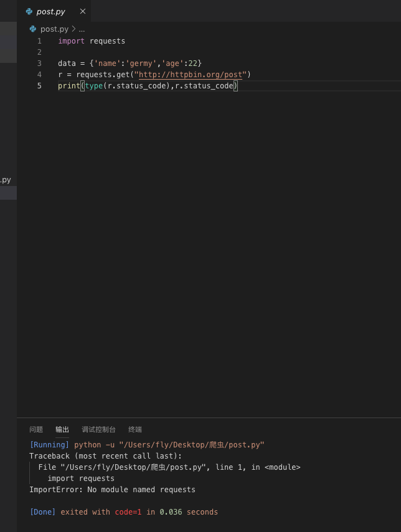The image size is (401, 532).
Task: Click line number 1 in gutter
Action: click(39, 41)
